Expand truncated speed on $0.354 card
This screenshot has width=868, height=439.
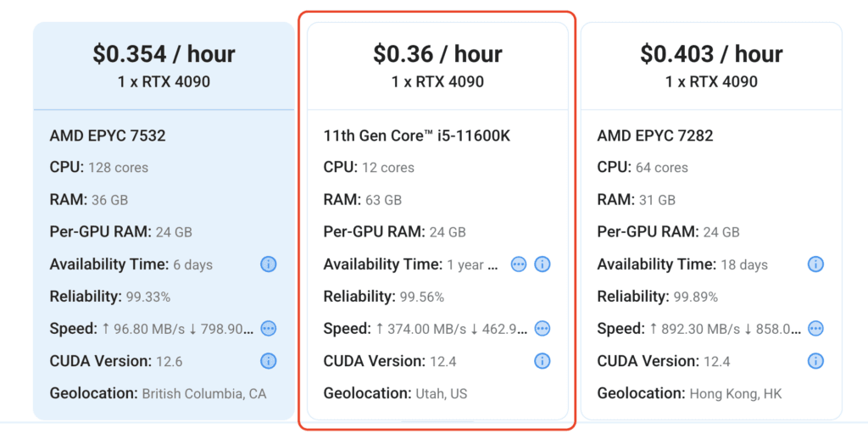click(269, 328)
